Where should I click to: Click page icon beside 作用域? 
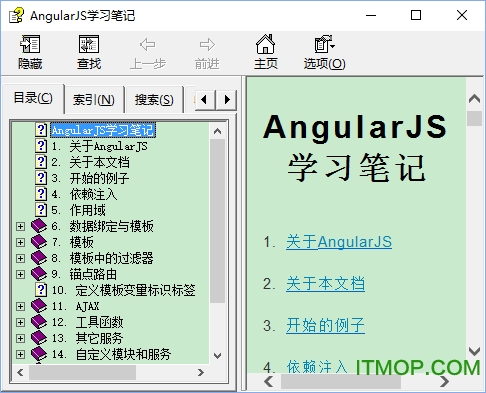click(41, 210)
